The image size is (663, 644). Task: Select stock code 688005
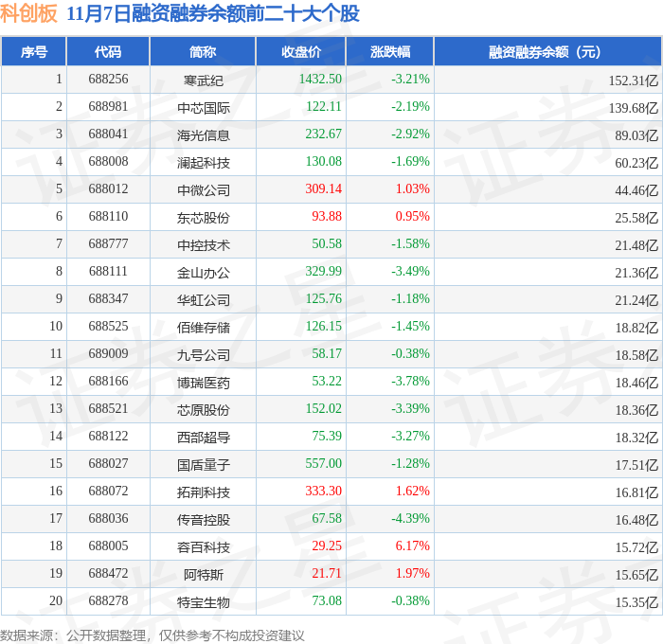108,546
